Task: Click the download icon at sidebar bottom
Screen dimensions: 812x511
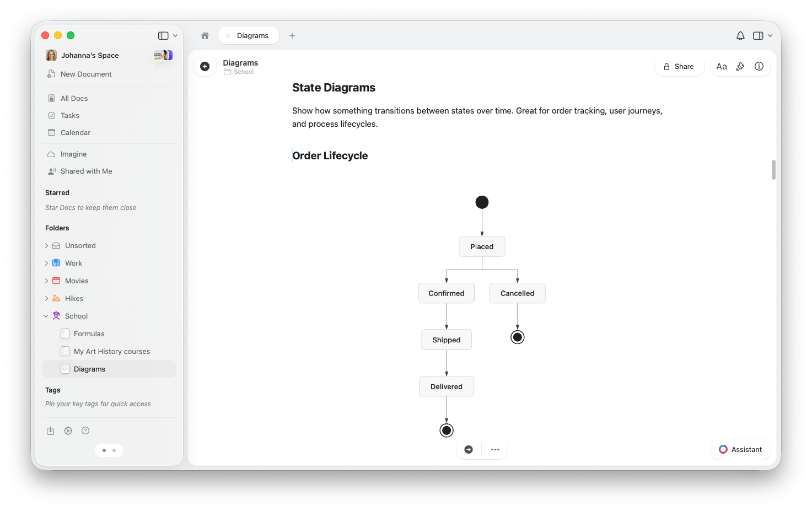Action: pyautogui.click(x=50, y=431)
